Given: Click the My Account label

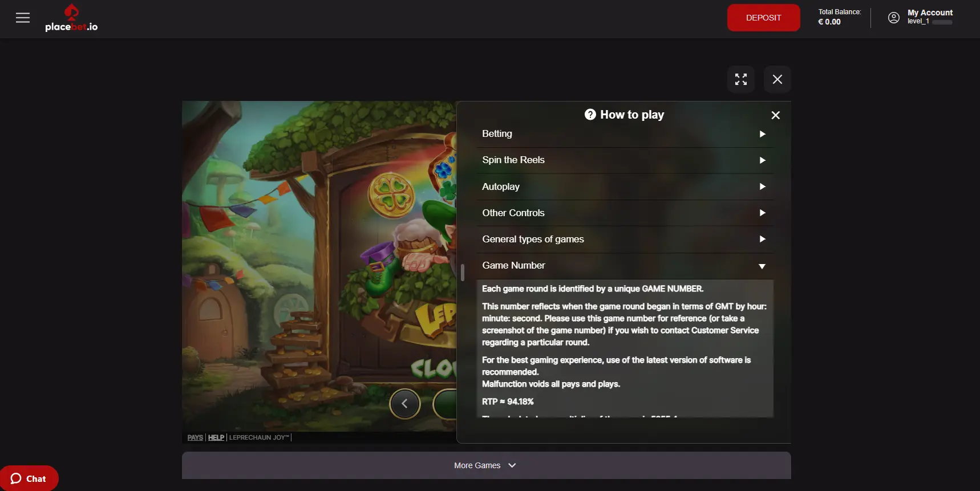Looking at the screenshot, I should point(930,13).
